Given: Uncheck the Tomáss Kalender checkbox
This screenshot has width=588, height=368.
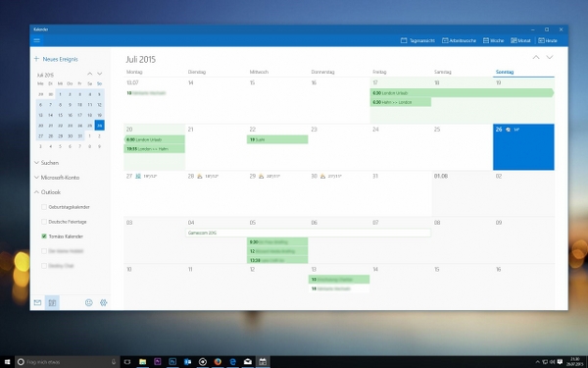Looking at the screenshot, I should [44, 237].
